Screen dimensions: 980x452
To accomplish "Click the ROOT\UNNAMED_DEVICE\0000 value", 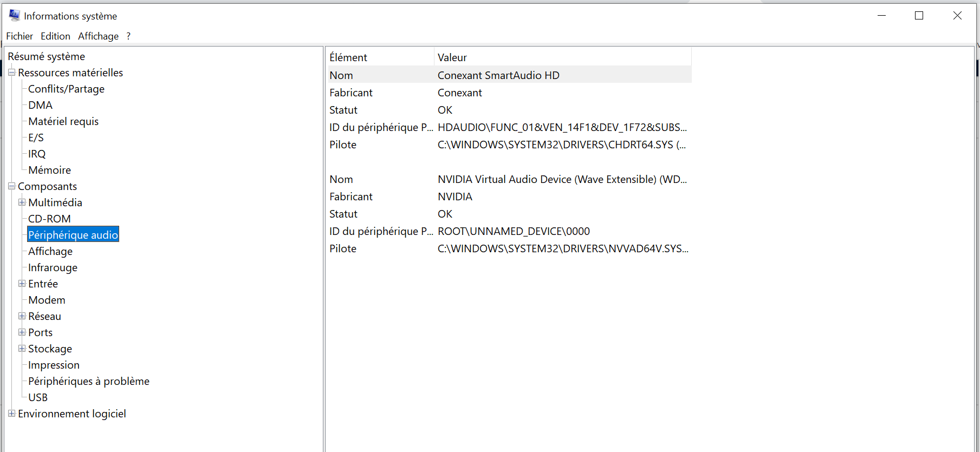I will point(514,231).
